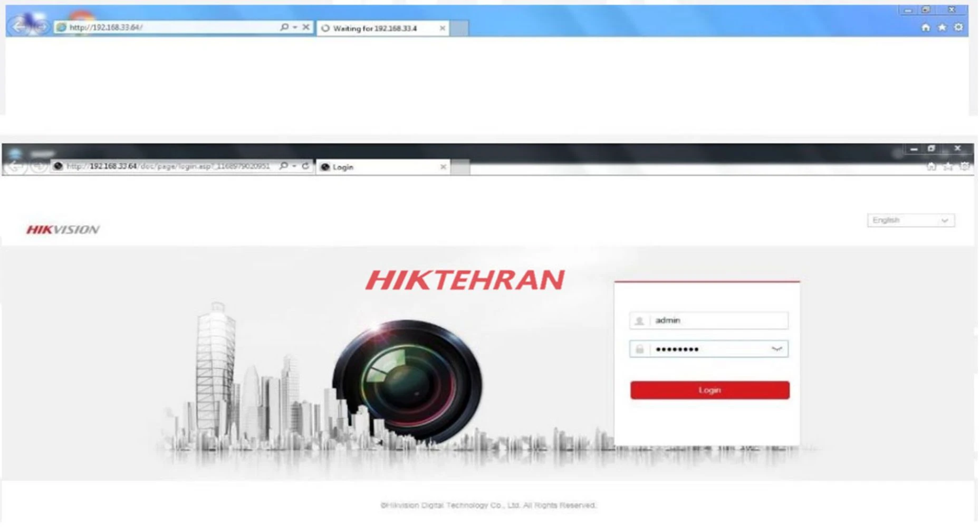Image resolution: width=980 pixels, height=527 pixels.
Task: Click the Hikvision copyright footer text
Action: pos(488,505)
